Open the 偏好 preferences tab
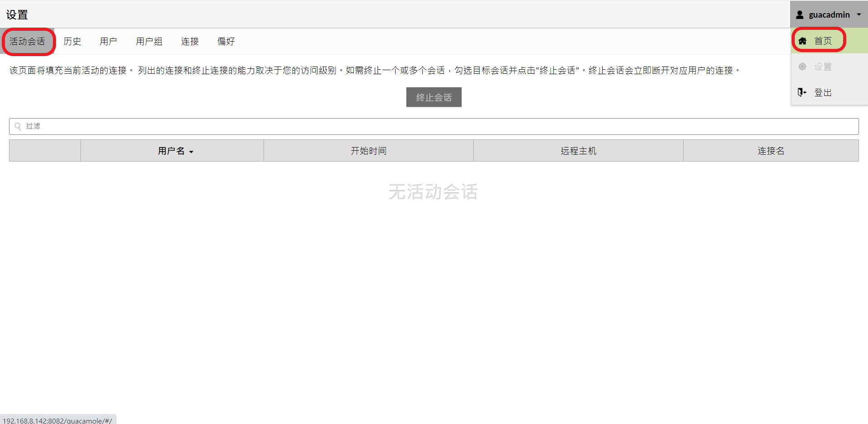 (x=226, y=41)
